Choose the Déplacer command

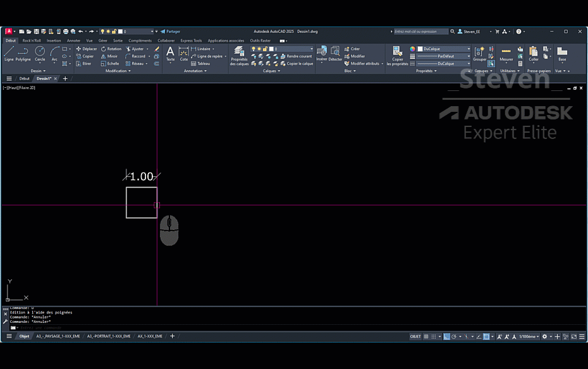tap(86, 49)
